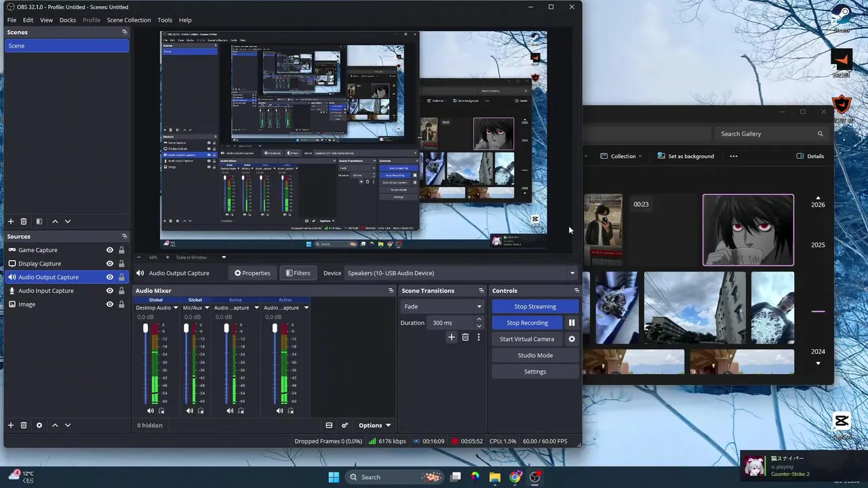Hide Audio Output Capture eye icon
The image size is (868, 488).
point(110,277)
